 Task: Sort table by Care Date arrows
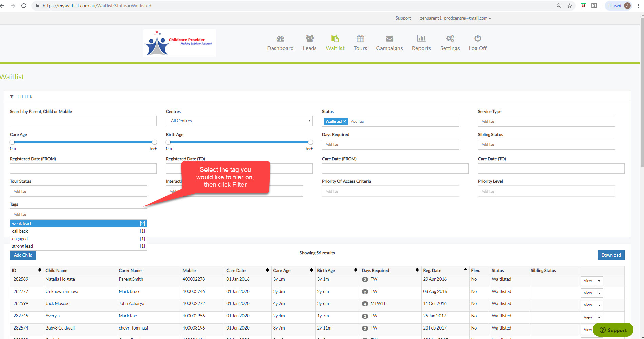pyautogui.click(x=267, y=270)
